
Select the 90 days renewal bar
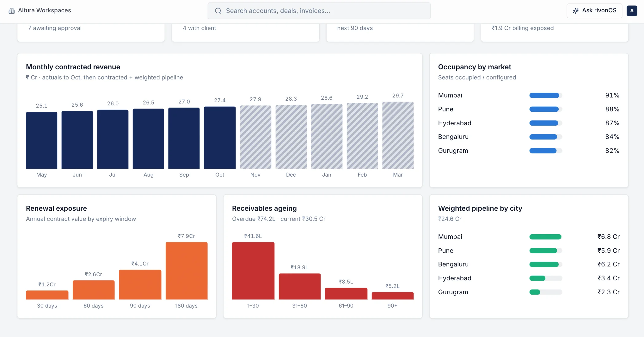click(x=140, y=284)
